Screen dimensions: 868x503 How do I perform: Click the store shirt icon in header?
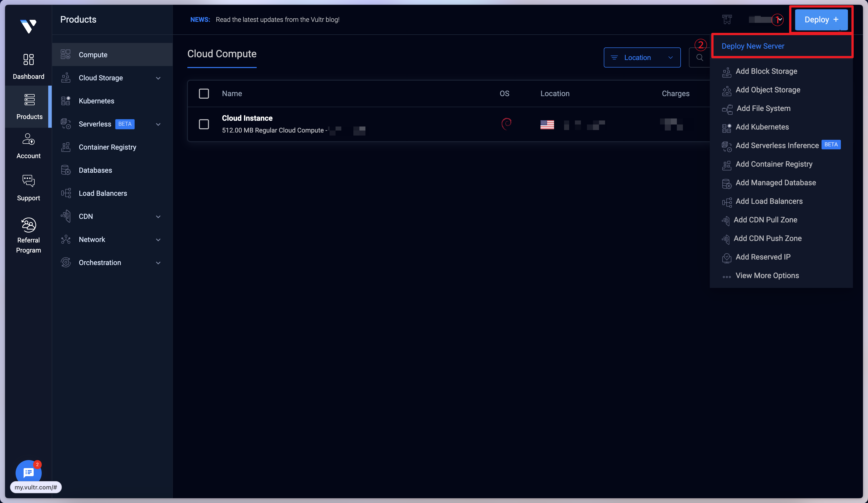point(727,20)
